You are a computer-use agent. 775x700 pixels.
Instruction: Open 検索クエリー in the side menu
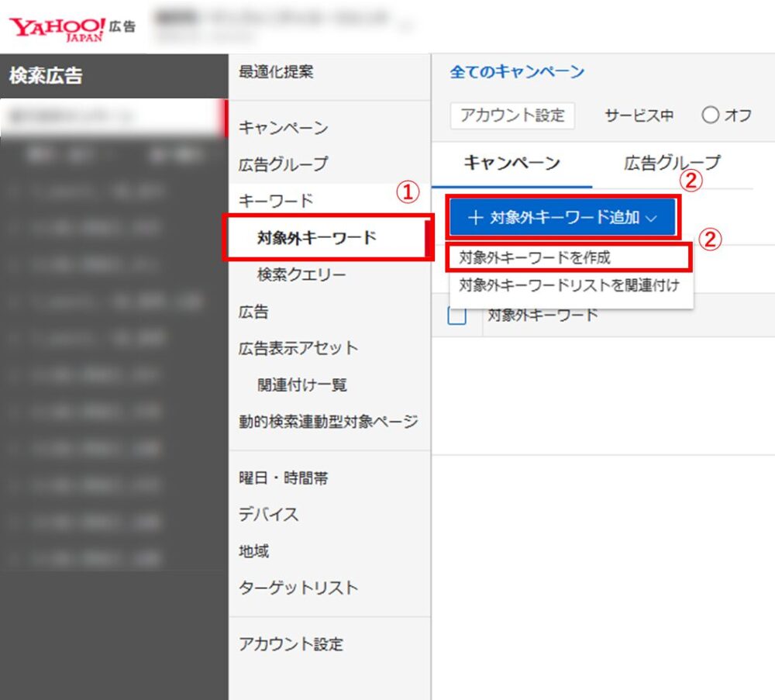click(x=301, y=275)
